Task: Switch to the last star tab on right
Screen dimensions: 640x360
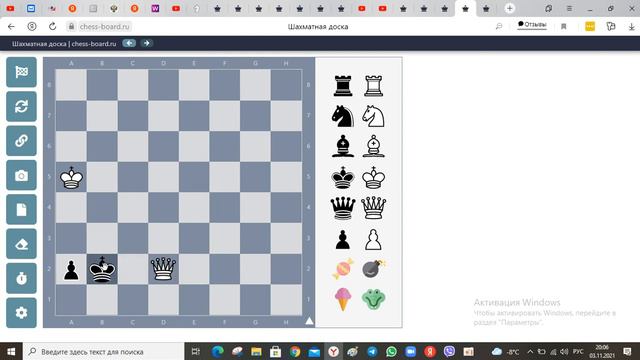Action: 486,8
